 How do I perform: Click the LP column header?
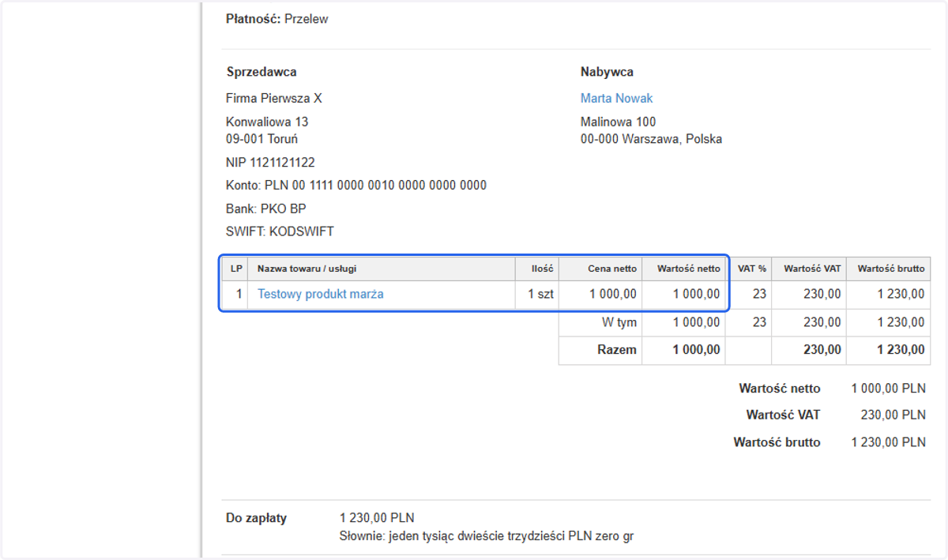[x=236, y=269]
